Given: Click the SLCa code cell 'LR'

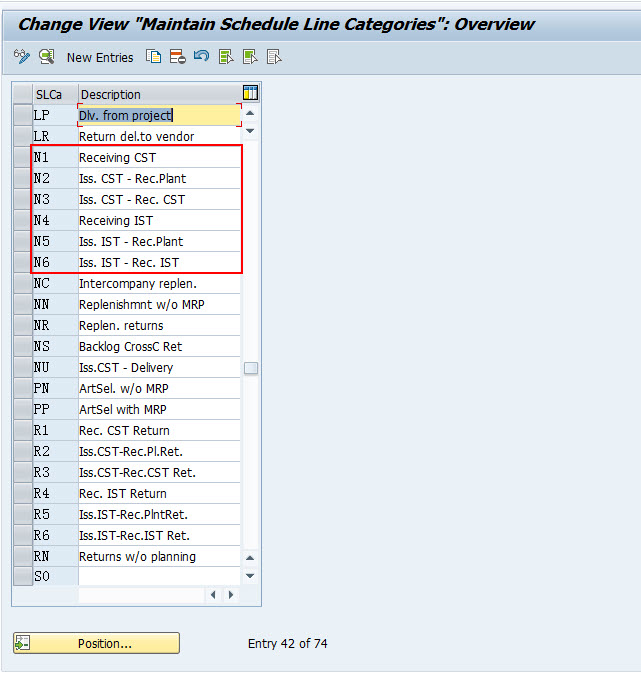Looking at the screenshot, I should coord(55,136).
